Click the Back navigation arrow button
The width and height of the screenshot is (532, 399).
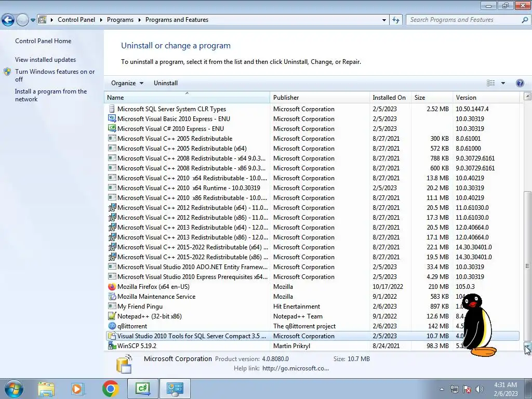(x=8, y=20)
